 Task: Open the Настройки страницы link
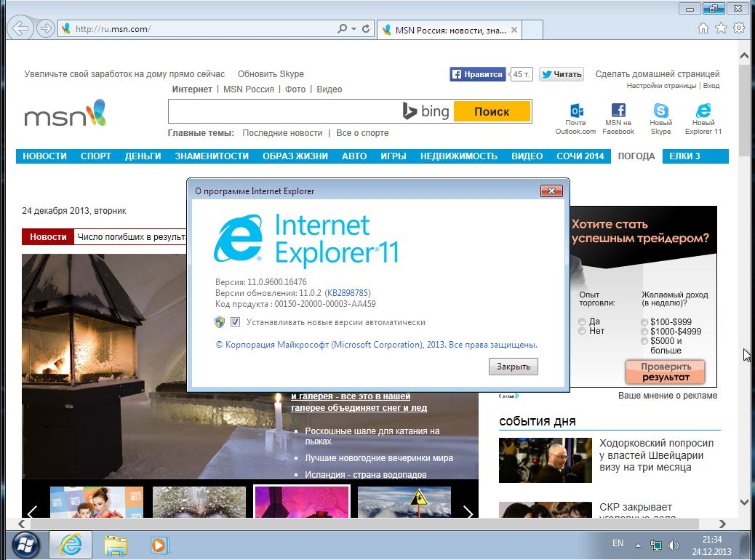point(661,86)
